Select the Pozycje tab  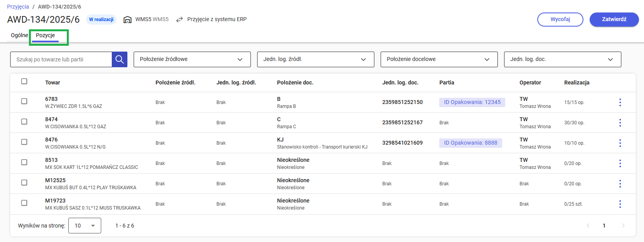coord(45,35)
